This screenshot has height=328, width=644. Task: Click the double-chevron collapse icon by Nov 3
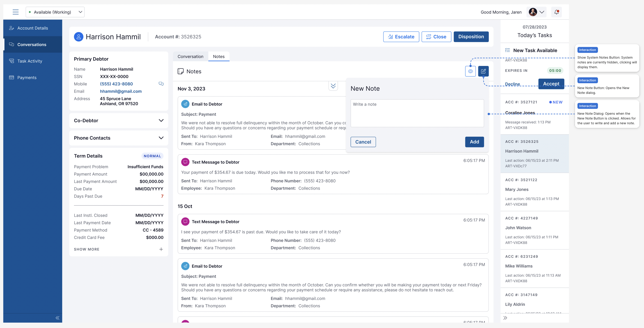333,86
